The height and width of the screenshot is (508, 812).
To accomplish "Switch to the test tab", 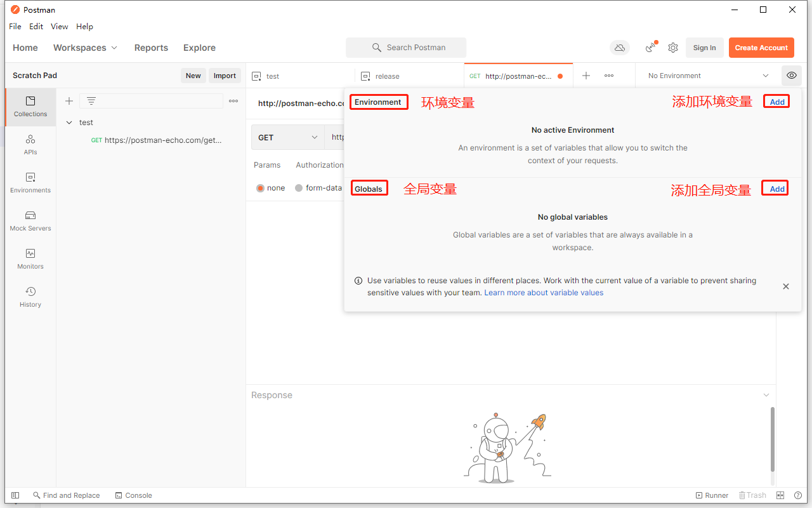I will click(301, 76).
